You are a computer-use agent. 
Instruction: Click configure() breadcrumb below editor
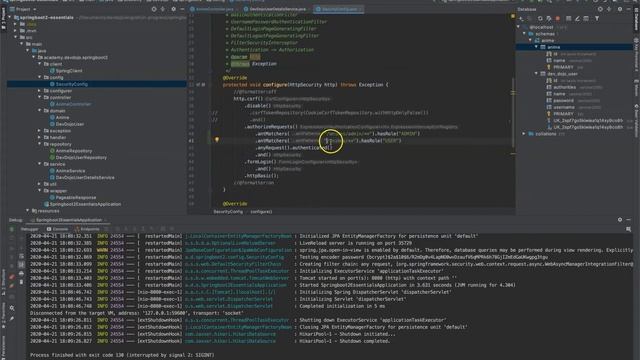click(261, 212)
